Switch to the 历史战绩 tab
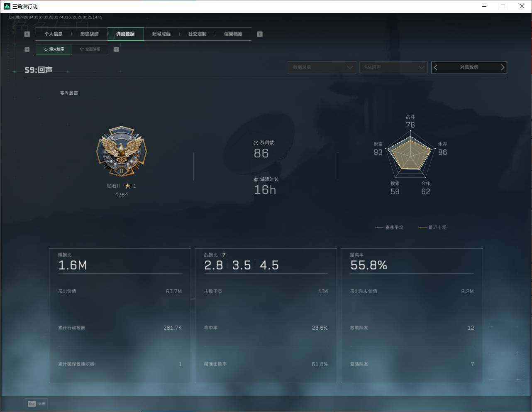Image resolution: width=532 pixels, height=412 pixels. 89,34
